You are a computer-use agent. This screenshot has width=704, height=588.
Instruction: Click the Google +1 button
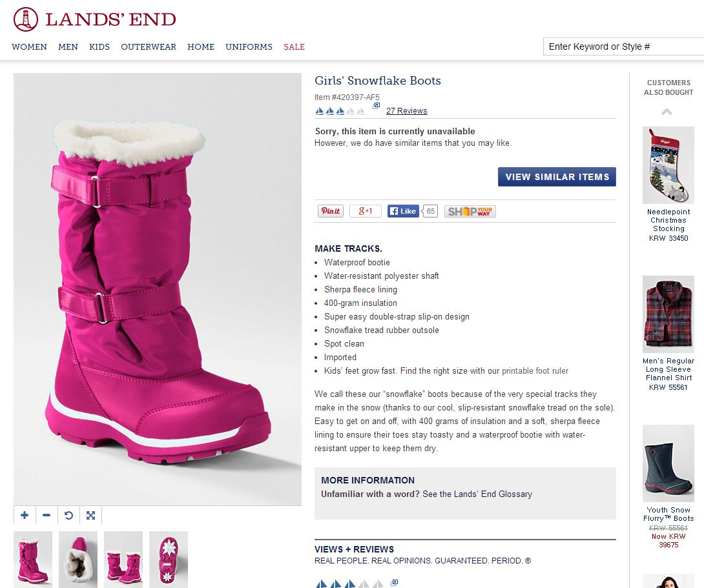click(366, 211)
